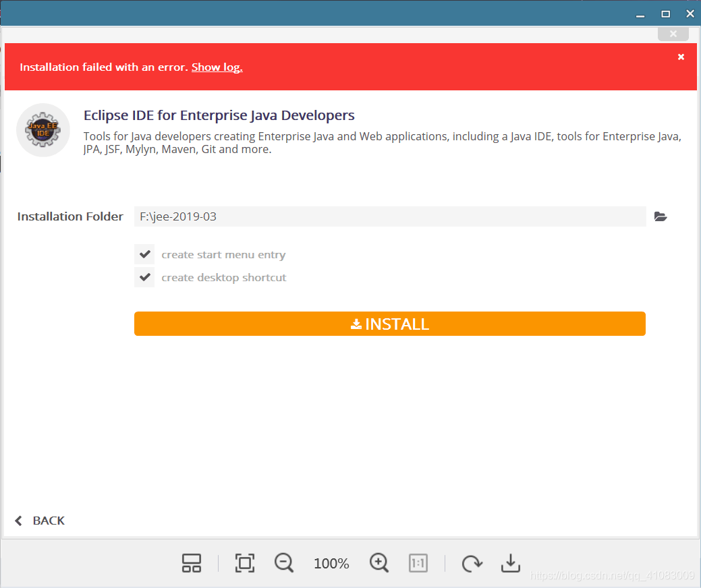701x588 pixels.
Task: Click Eclipse IDE for Enterprise Java Developers title
Action: [219, 115]
